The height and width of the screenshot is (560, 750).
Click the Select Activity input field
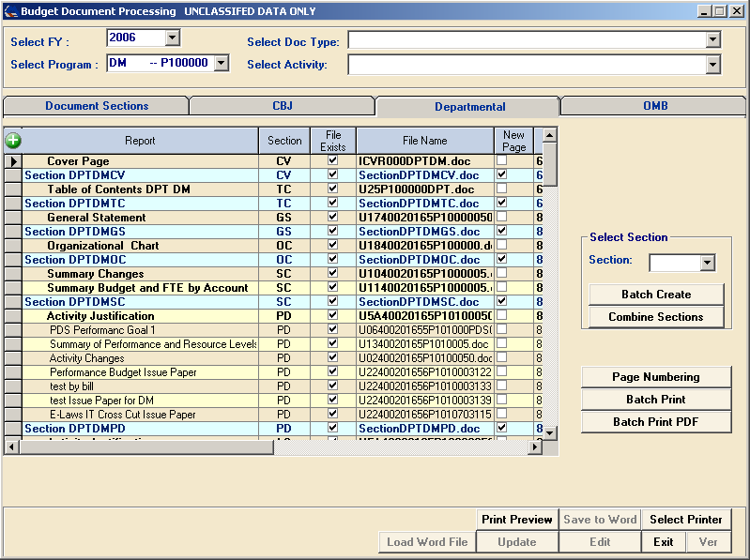[526, 65]
